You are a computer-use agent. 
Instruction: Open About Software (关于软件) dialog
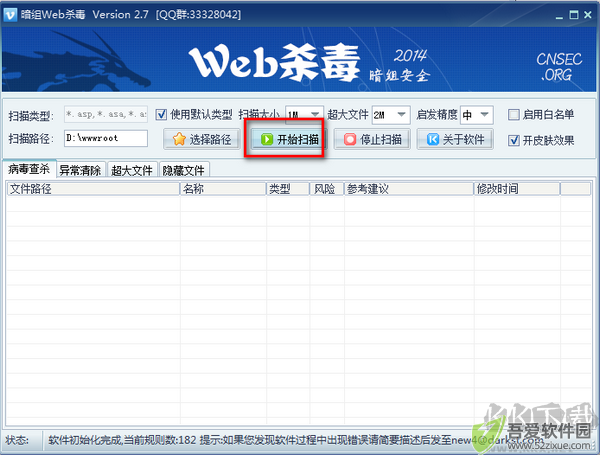pyautogui.click(x=455, y=139)
